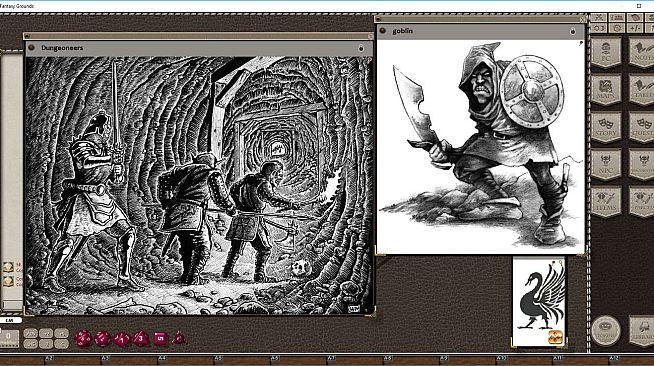This screenshot has width=654, height=366.
Task: Click the link circle left of goblin title
Action: [x=383, y=30]
